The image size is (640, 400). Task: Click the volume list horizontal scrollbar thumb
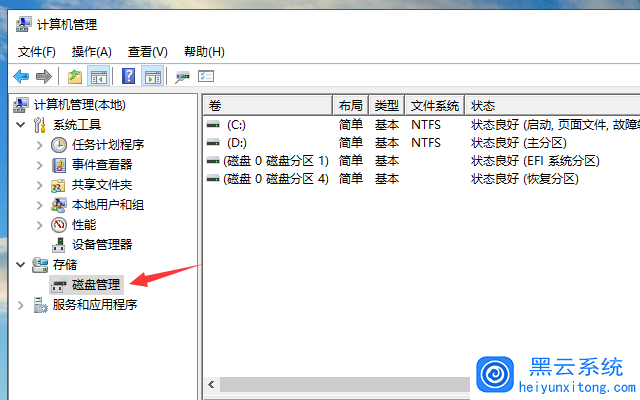pos(345,384)
